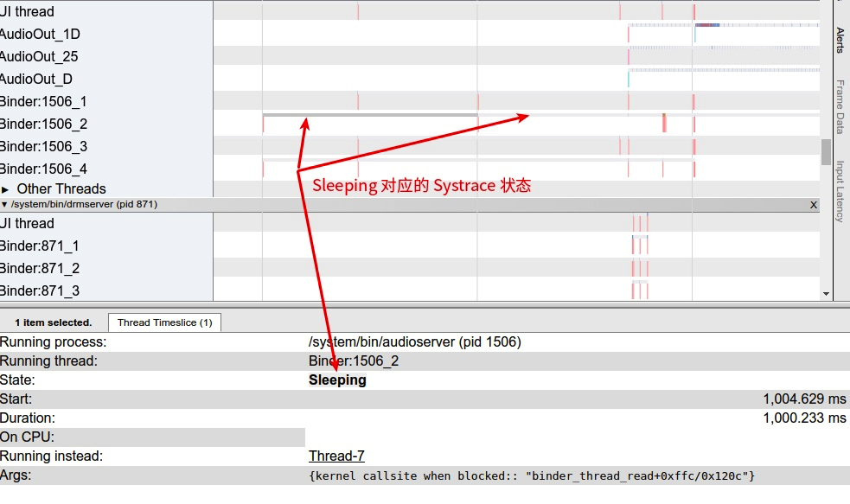Select the Binder:1506_1 thread label
This screenshot has height=504, width=850.
43,101
